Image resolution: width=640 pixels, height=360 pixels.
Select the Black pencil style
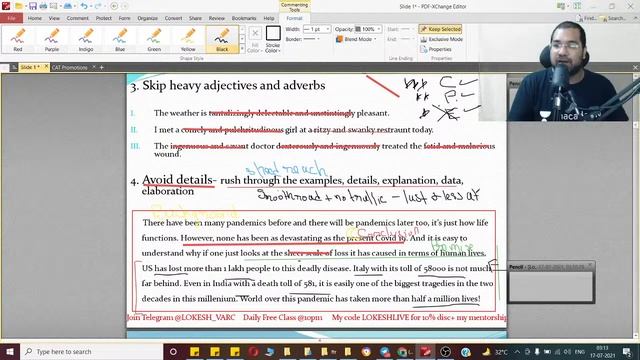(x=222, y=39)
